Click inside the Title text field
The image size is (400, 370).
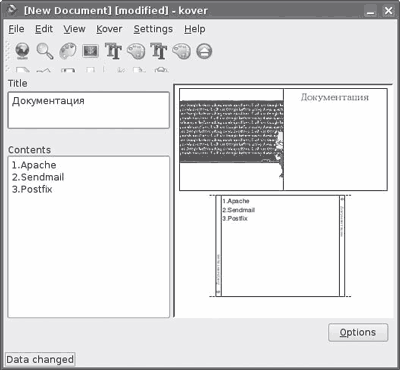89,110
